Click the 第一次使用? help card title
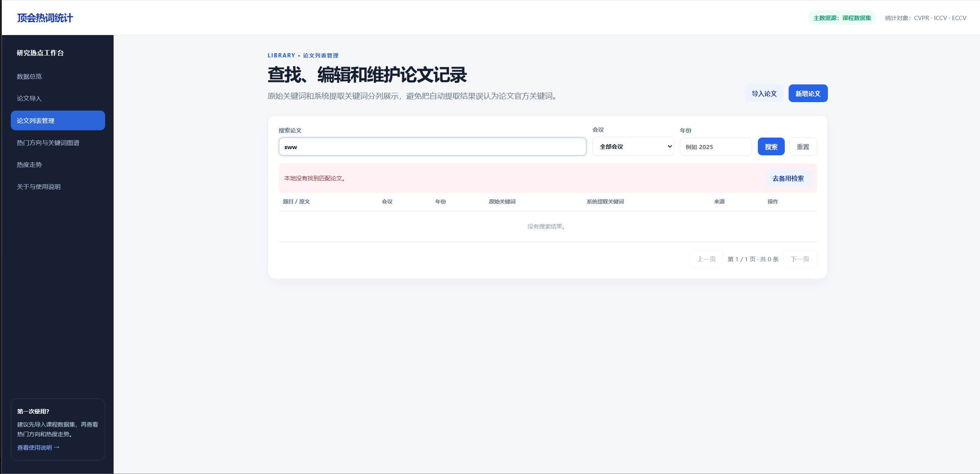The height and width of the screenshot is (474, 980). point(33,411)
